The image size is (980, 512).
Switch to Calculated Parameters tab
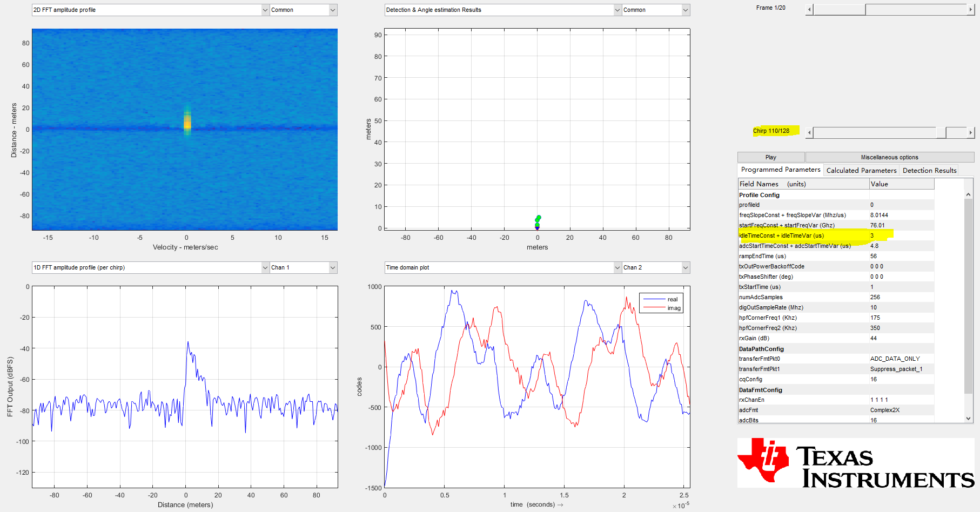pyautogui.click(x=861, y=170)
